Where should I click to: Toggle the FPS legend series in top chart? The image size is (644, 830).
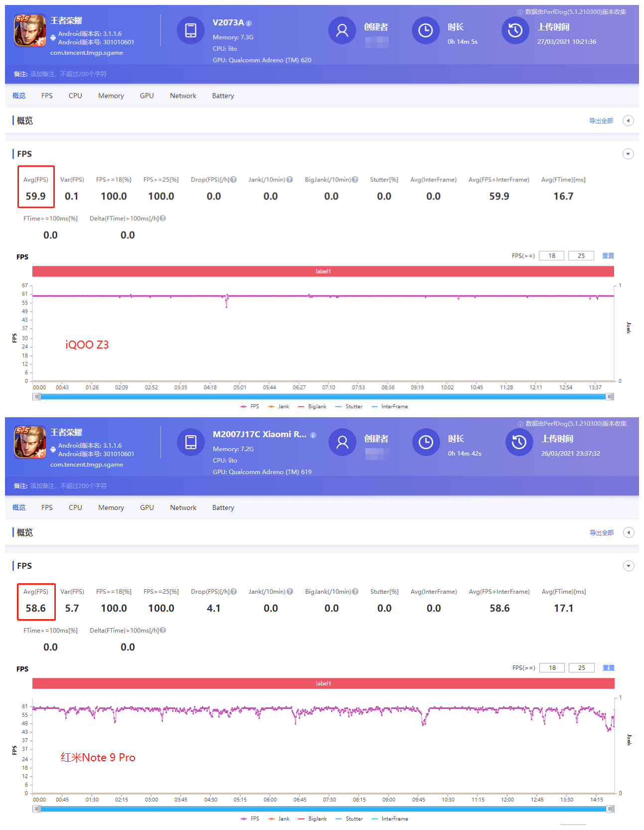pos(250,407)
